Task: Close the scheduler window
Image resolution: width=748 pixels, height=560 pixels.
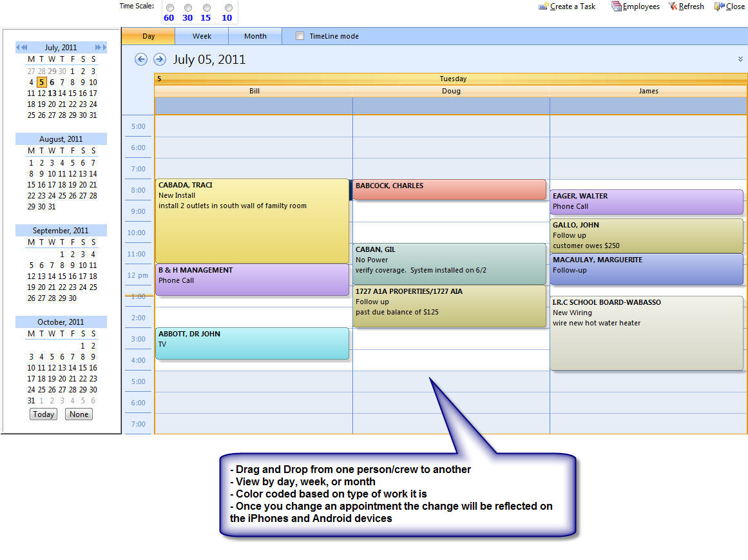Action: pos(729,6)
